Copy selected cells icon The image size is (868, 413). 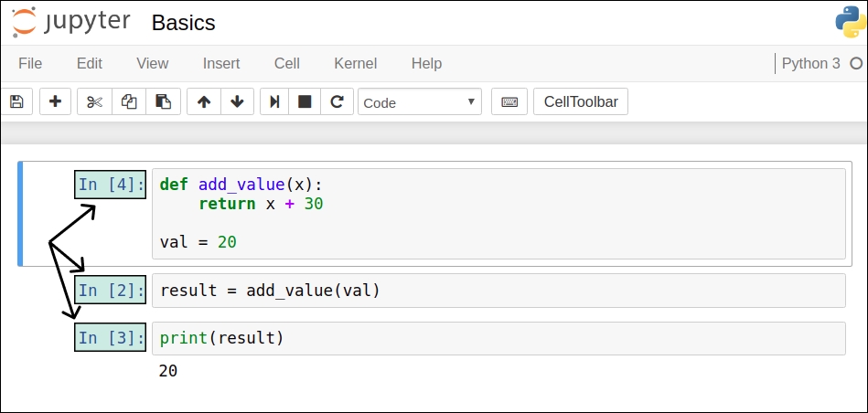click(x=129, y=101)
